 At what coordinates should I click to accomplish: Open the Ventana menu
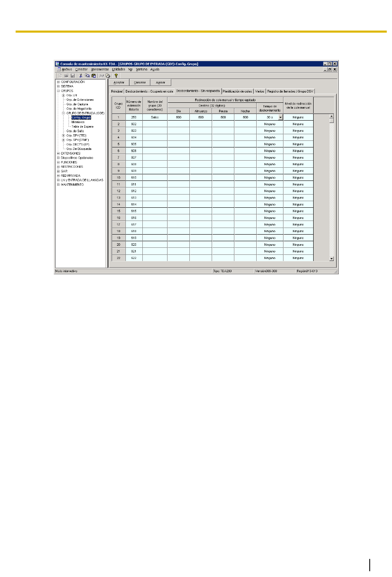[142, 69]
